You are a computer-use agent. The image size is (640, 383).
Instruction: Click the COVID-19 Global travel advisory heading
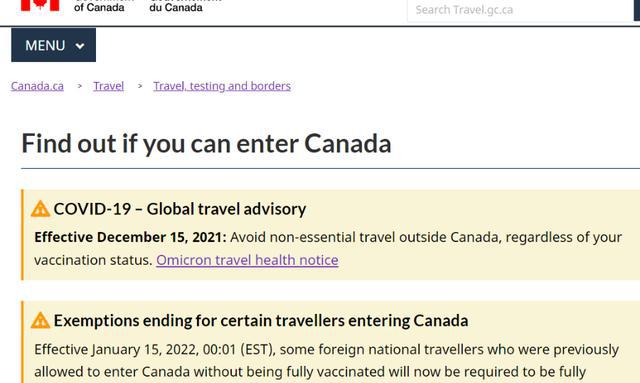180,209
